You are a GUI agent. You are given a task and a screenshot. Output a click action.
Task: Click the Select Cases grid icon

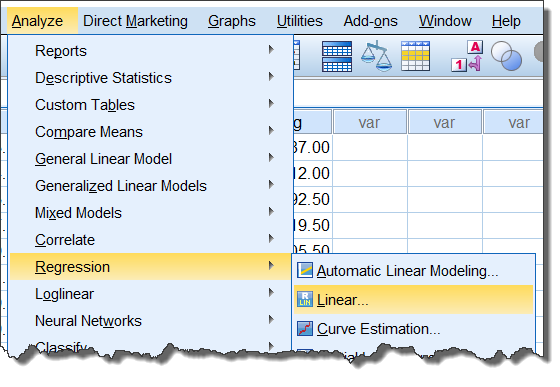[415, 56]
